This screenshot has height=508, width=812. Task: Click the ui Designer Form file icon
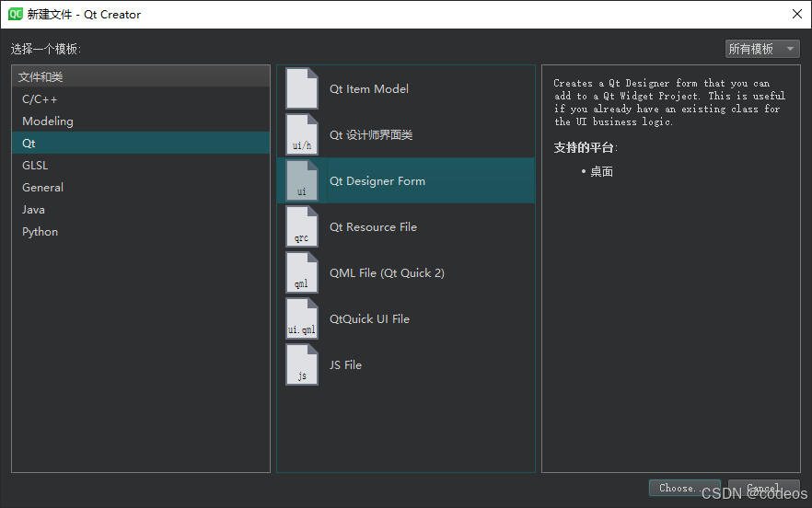click(301, 180)
